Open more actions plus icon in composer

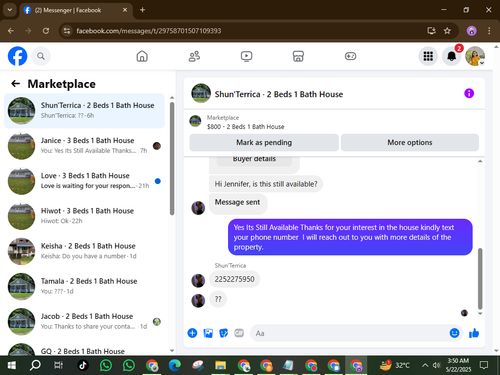192,333
